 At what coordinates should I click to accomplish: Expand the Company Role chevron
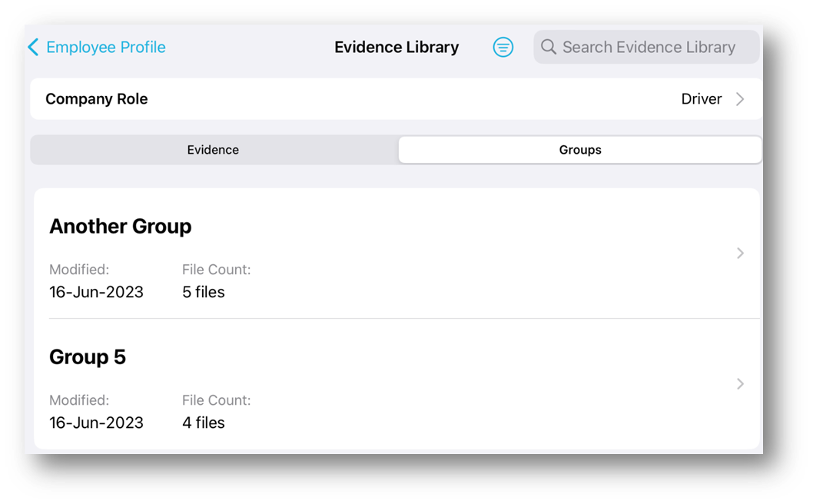[x=741, y=99]
